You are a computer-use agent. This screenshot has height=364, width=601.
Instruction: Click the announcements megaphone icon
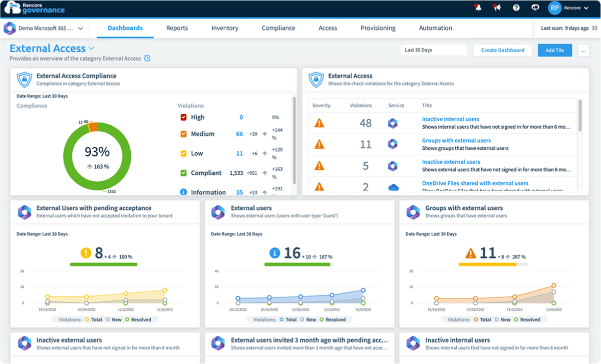click(x=496, y=8)
